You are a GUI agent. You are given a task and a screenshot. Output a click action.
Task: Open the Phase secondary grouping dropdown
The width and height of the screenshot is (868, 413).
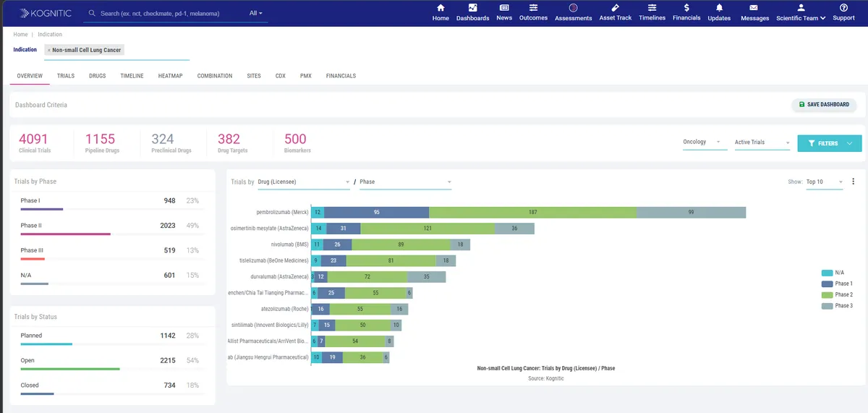(x=405, y=182)
